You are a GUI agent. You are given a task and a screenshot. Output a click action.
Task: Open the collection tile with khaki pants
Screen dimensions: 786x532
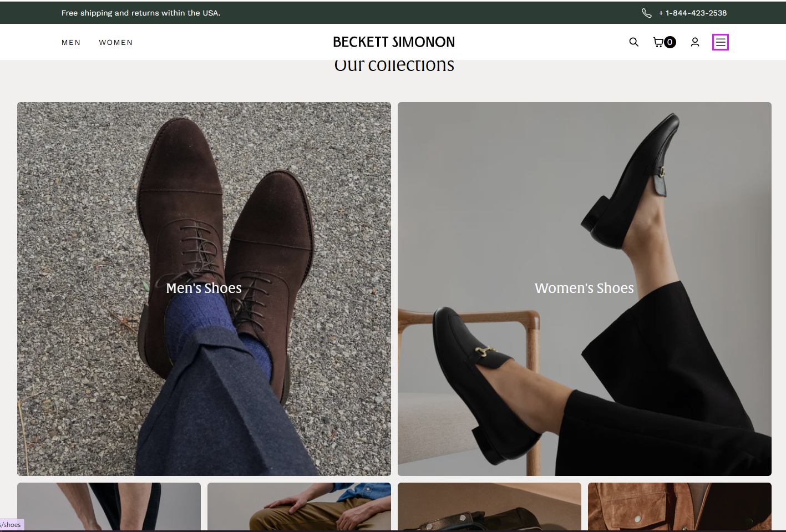[299, 506]
